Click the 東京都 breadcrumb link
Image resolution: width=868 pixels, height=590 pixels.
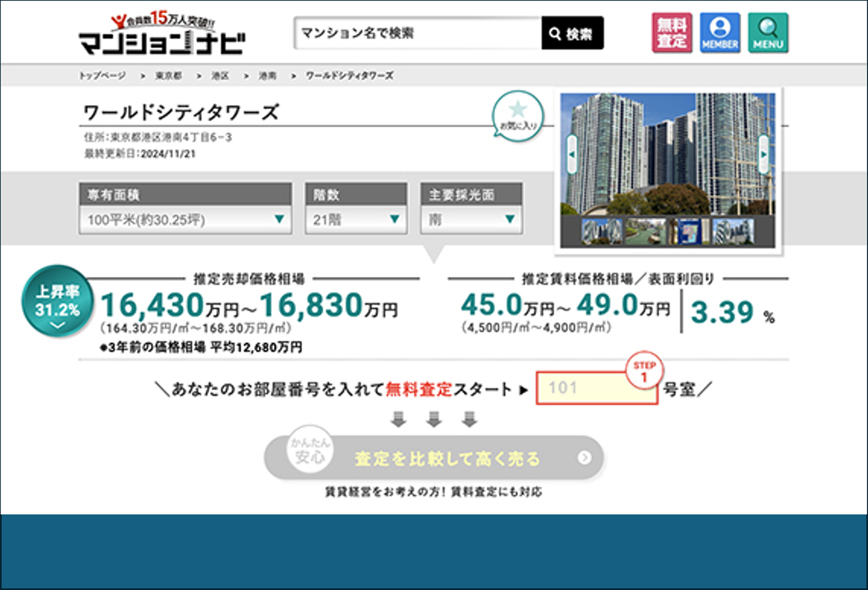tap(168, 76)
